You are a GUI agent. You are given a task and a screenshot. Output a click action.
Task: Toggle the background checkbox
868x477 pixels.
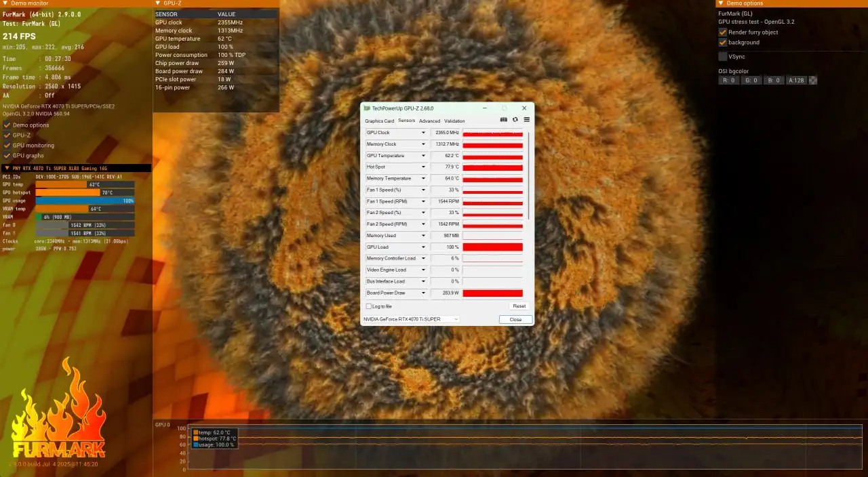coord(723,43)
